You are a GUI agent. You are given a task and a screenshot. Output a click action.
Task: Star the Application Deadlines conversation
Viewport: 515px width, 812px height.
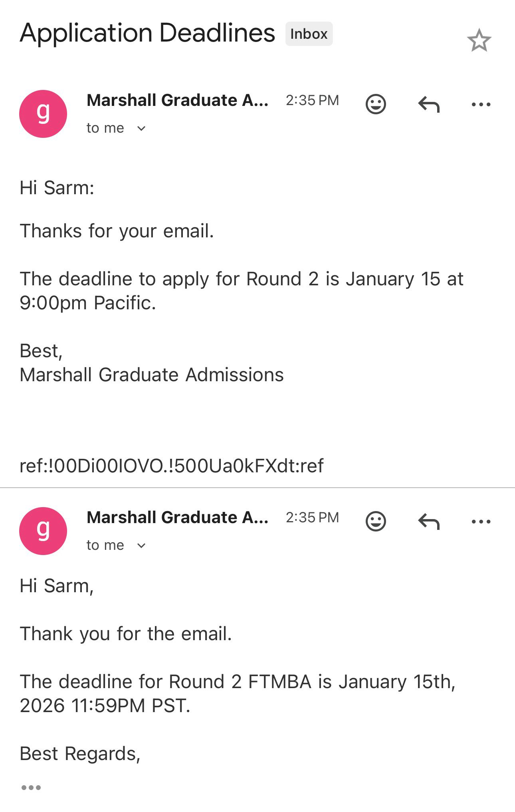click(479, 40)
